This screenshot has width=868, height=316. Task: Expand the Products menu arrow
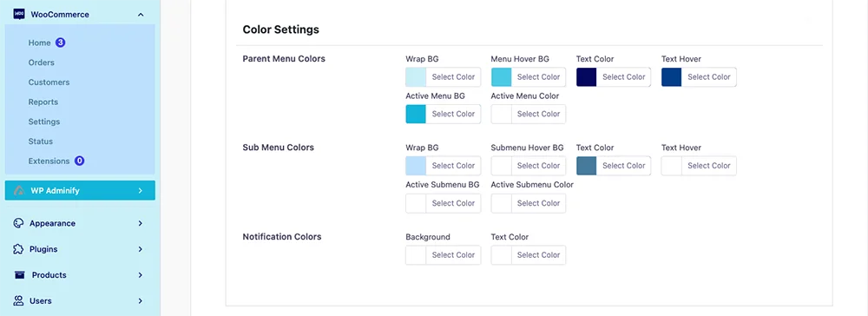(141, 275)
